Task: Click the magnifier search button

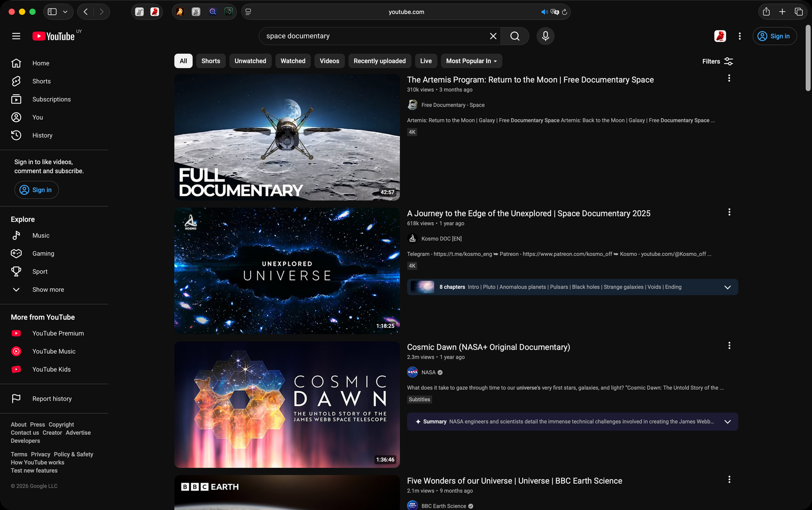Action: coord(515,36)
